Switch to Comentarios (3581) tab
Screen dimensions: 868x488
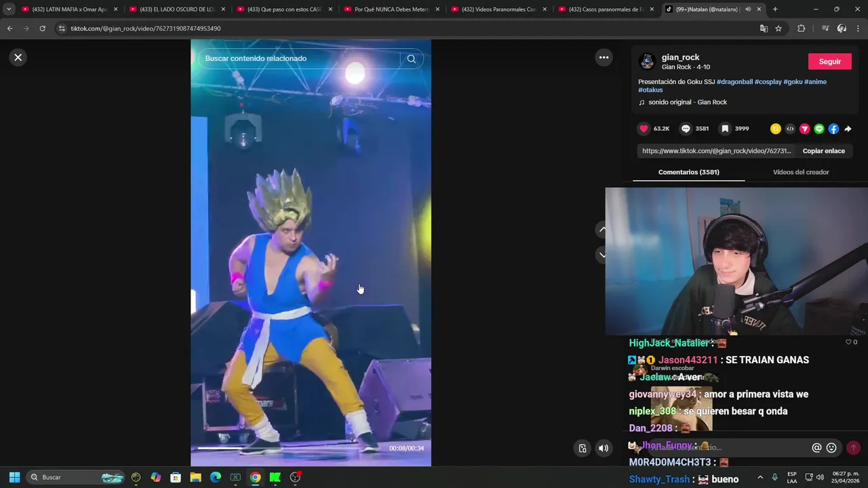click(x=688, y=172)
